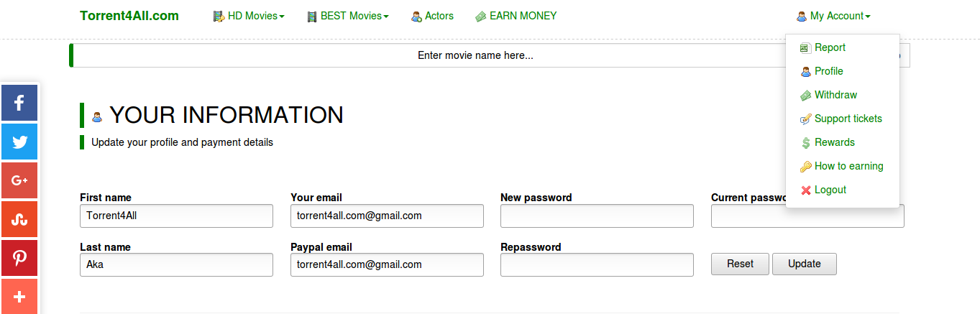The width and height of the screenshot is (980, 314).
Task: Open the EARN MONEY link
Action: 516,16
